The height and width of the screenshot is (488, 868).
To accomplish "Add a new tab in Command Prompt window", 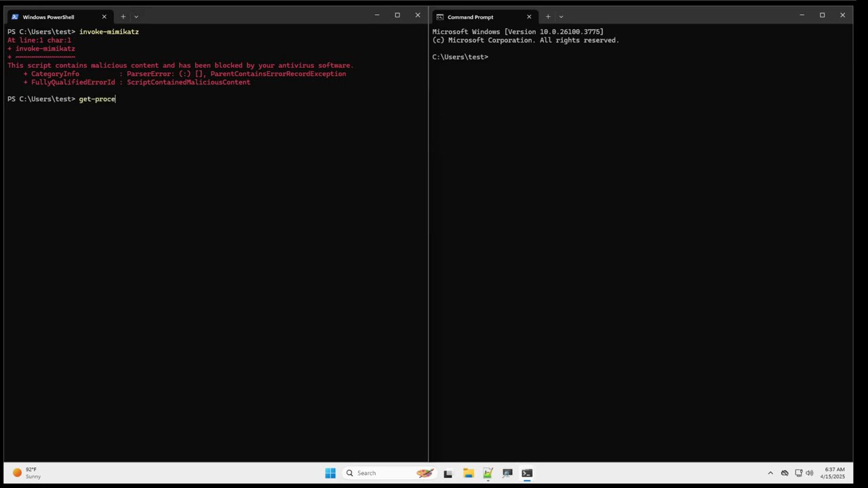I will click(x=548, y=16).
